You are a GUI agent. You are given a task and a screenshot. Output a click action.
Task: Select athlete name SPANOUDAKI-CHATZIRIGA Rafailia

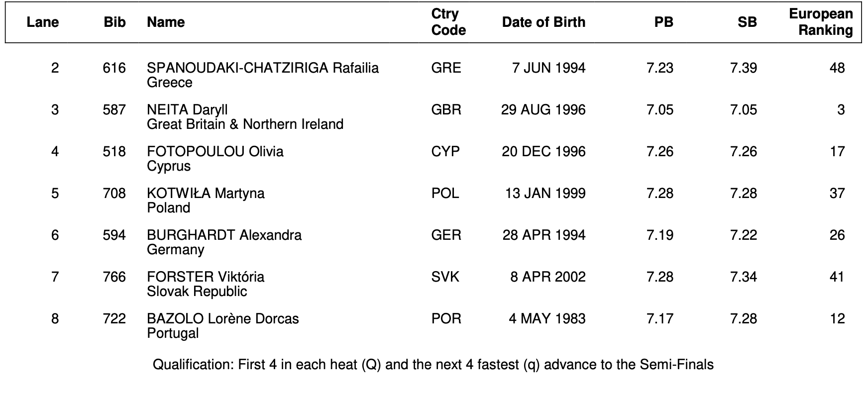(262, 68)
